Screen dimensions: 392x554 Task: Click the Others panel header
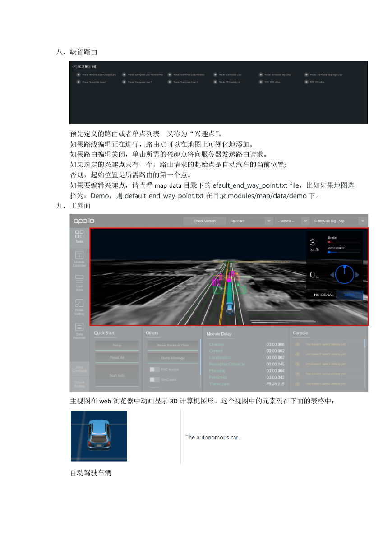(x=152, y=333)
